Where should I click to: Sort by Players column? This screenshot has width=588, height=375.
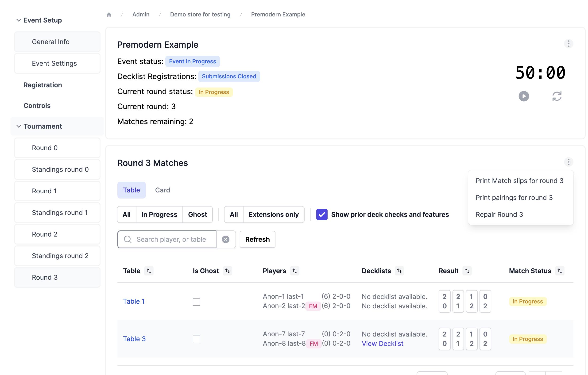click(x=294, y=271)
